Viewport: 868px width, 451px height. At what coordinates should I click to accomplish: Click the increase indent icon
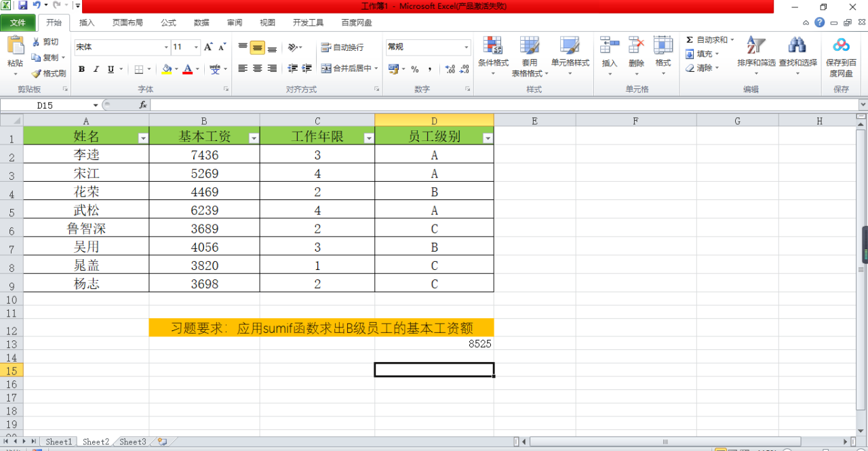click(x=307, y=68)
